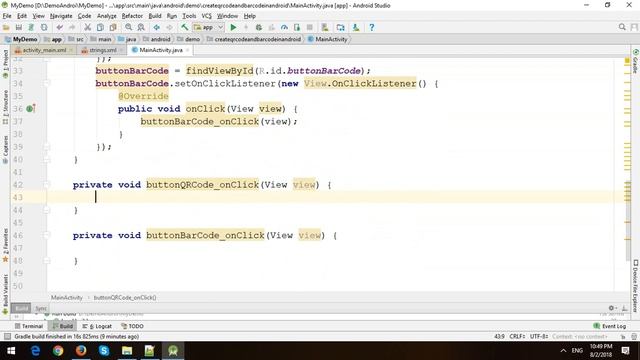The image size is (640, 360).
Task: Open the Event Log
Action: click(609, 326)
